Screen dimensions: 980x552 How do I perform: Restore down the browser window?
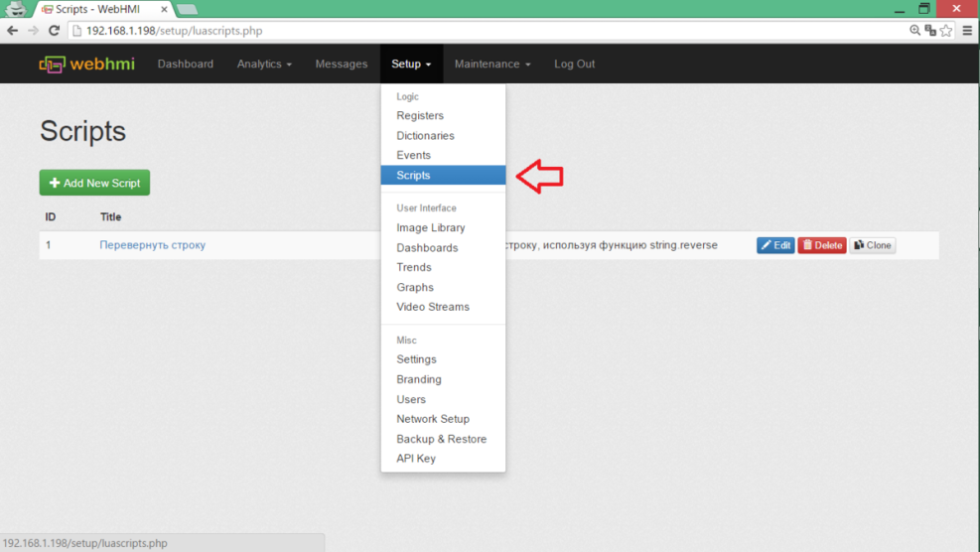[924, 9]
